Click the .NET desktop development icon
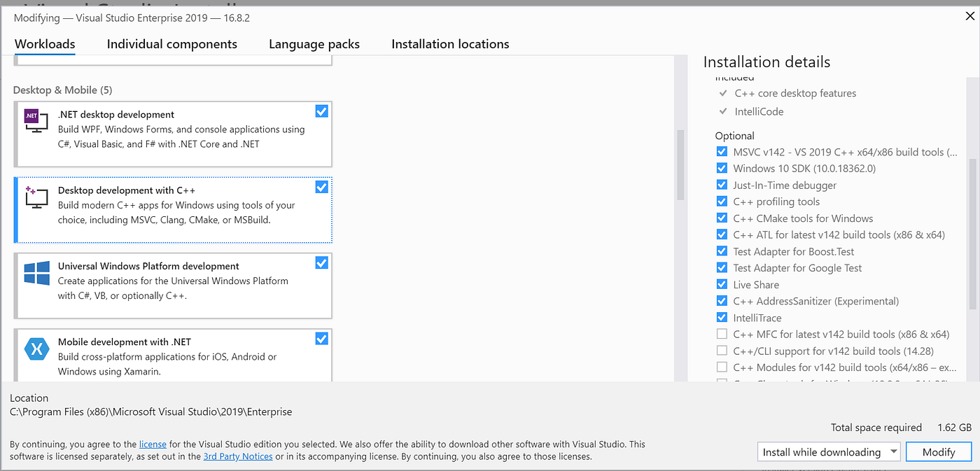The image size is (980, 471). point(36,121)
